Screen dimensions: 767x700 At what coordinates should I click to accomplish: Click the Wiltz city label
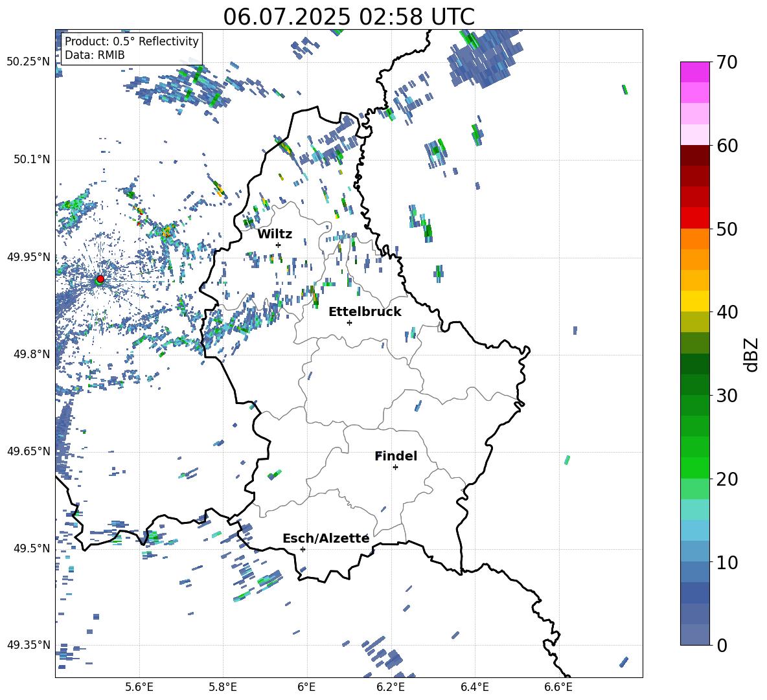pos(275,234)
